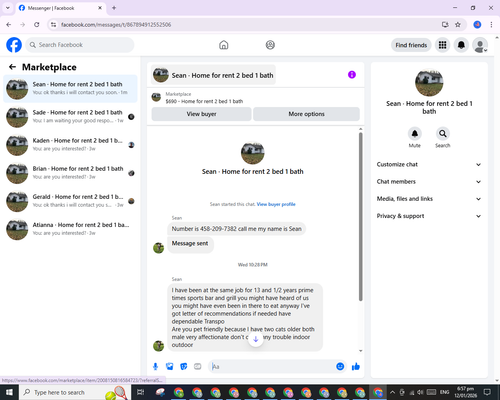Open Task View on the taskbar
This screenshot has width=500, height=400.
[x=140, y=392]
